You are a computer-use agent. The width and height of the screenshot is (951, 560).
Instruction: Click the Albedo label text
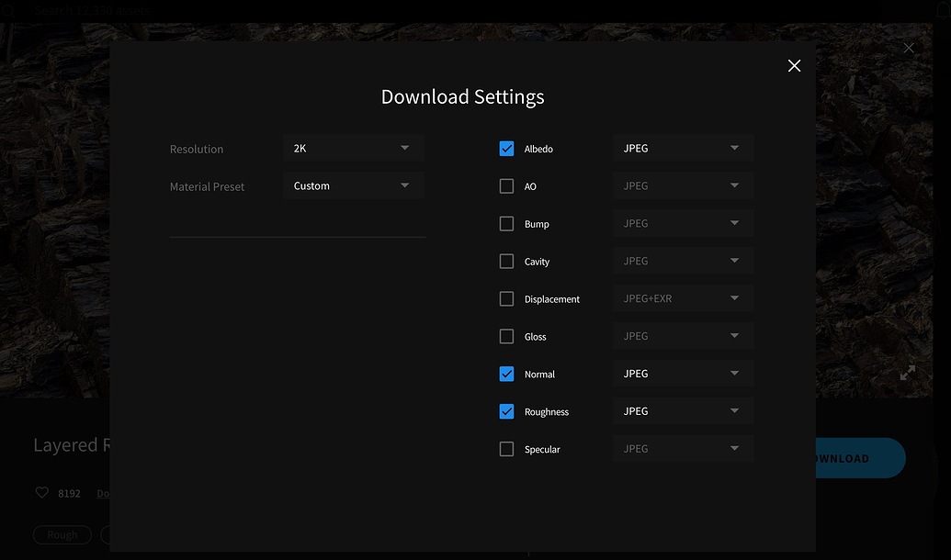click(538, 149)
